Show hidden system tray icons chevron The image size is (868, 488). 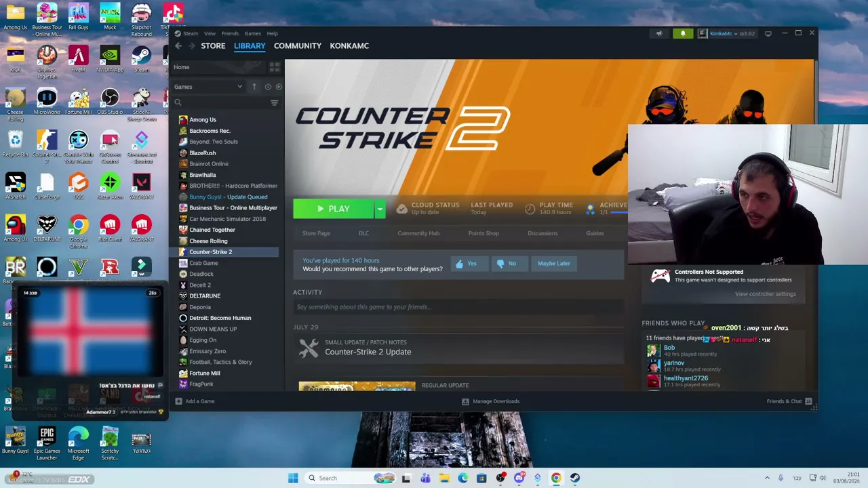coord(767,478)
